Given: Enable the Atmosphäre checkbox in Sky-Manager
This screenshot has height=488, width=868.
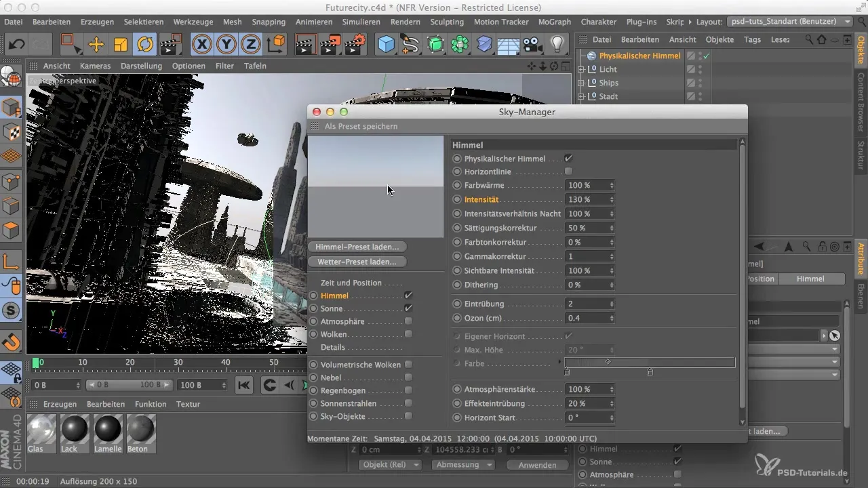Looking at the screenshot, I should tap(408, 321).
